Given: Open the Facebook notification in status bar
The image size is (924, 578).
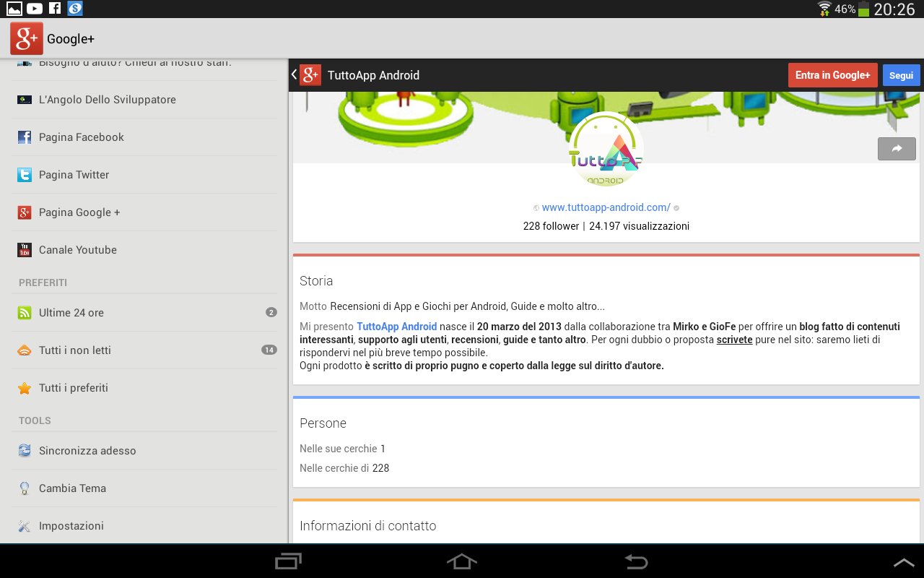Looking at the screenshot, I should pyautogui.click(x=55, y=9).
